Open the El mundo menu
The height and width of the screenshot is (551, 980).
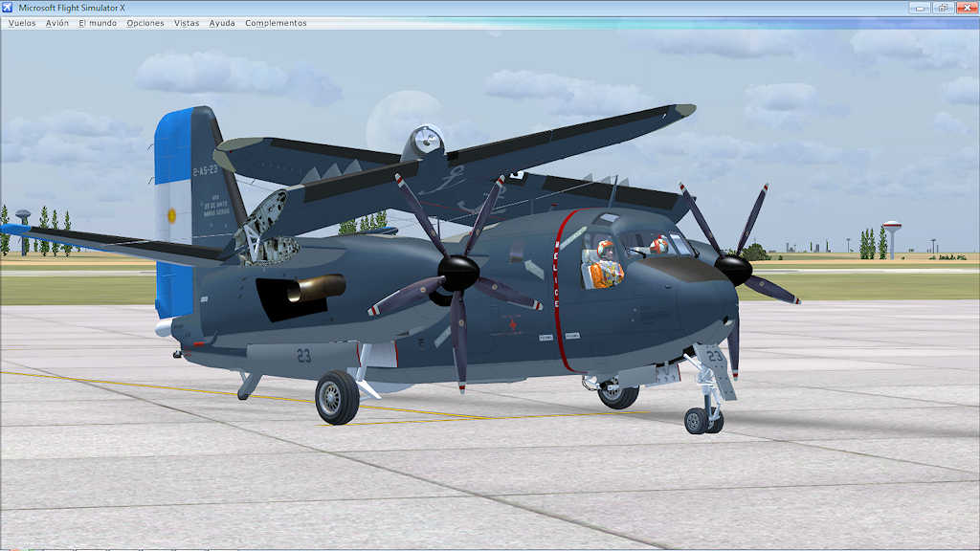(98, 23)
